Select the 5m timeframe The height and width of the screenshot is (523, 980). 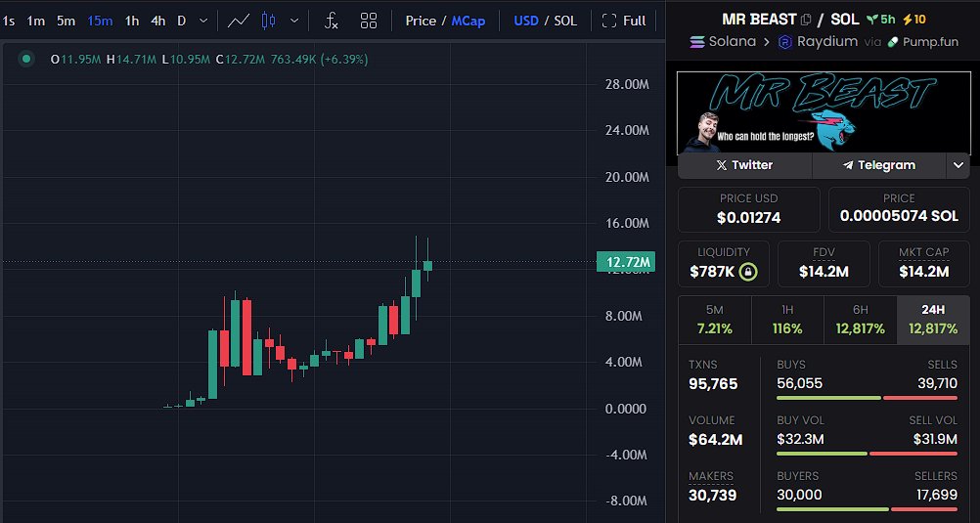[66, 21]
